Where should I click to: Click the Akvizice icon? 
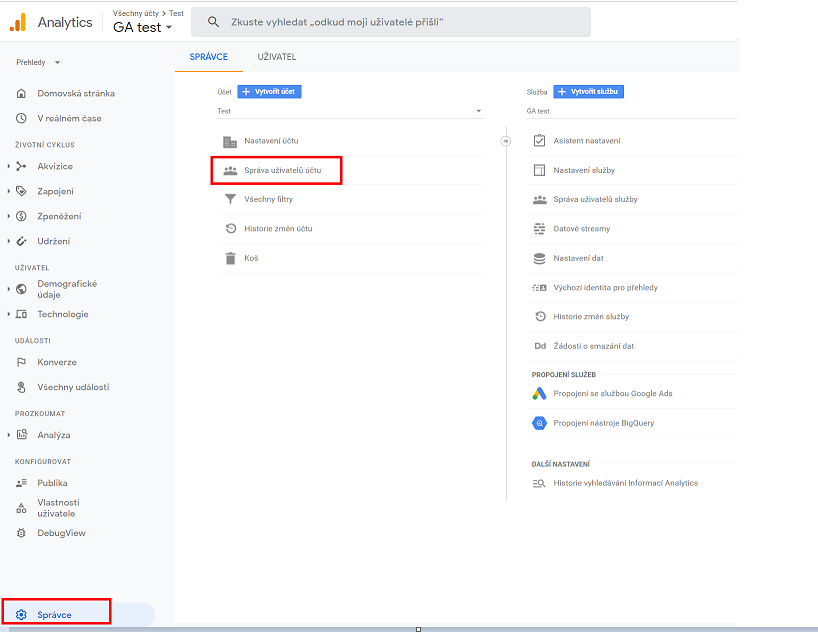click(21, 166)
